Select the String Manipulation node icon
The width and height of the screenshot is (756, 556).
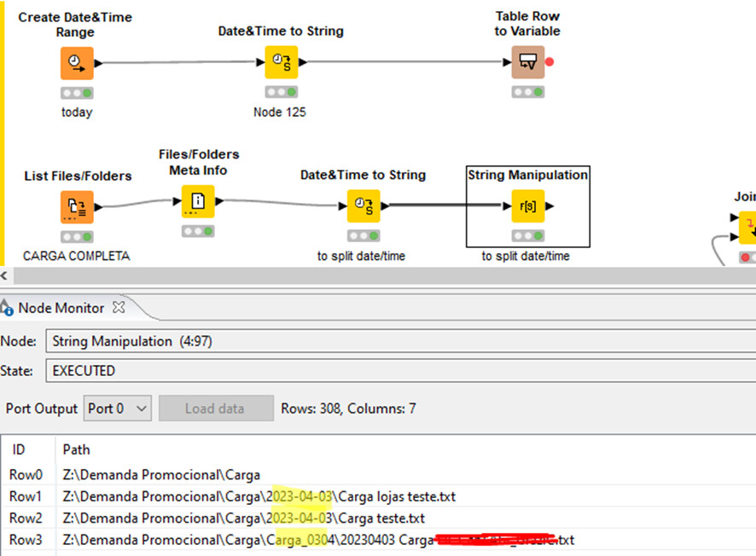click(x=527, y=206)
